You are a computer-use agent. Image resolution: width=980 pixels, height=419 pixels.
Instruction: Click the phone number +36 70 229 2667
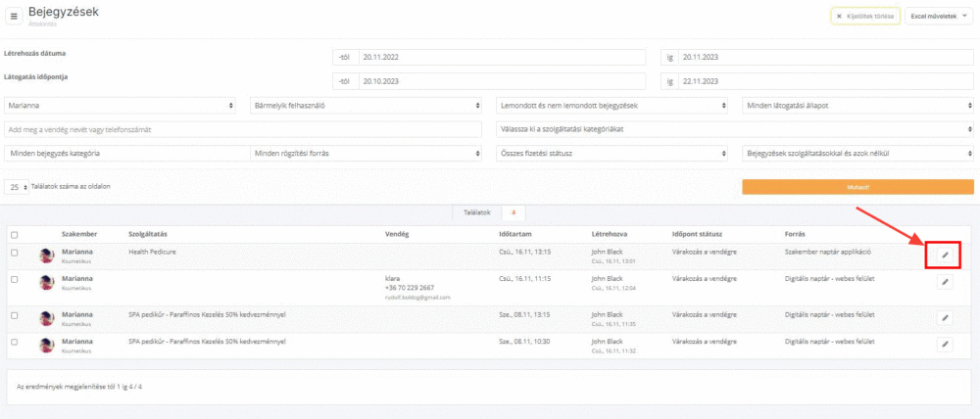click(x=410, y=288)
